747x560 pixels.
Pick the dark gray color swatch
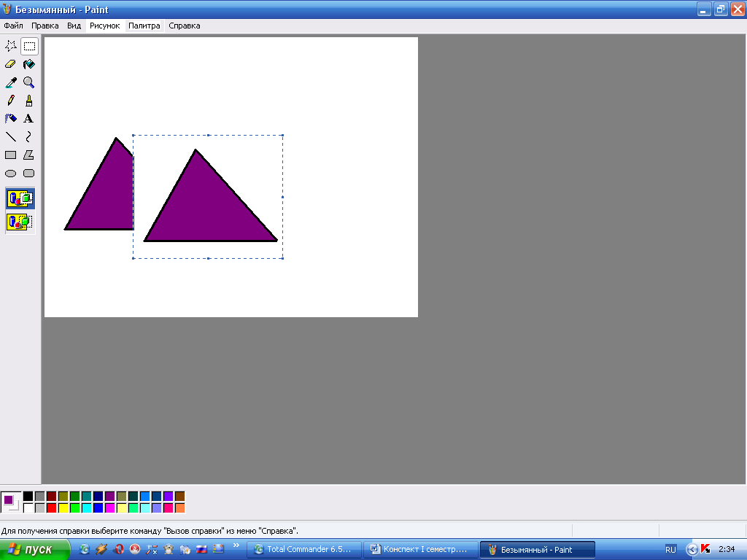click(39, 497)
